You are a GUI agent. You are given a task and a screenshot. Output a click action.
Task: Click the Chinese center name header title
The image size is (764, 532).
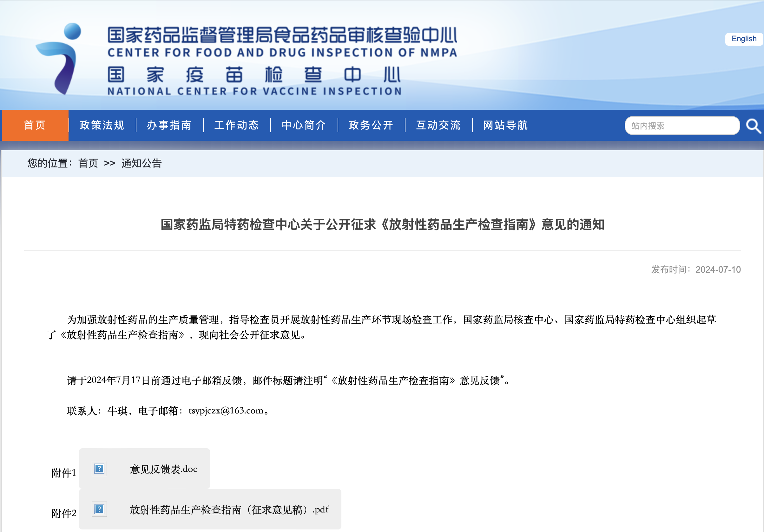click(282, 35)
